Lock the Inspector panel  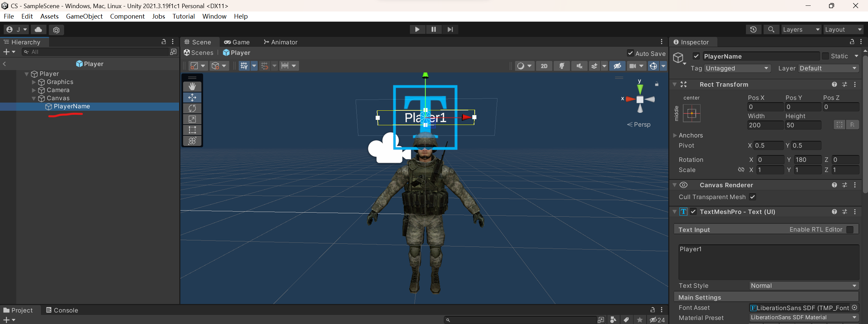852,42
